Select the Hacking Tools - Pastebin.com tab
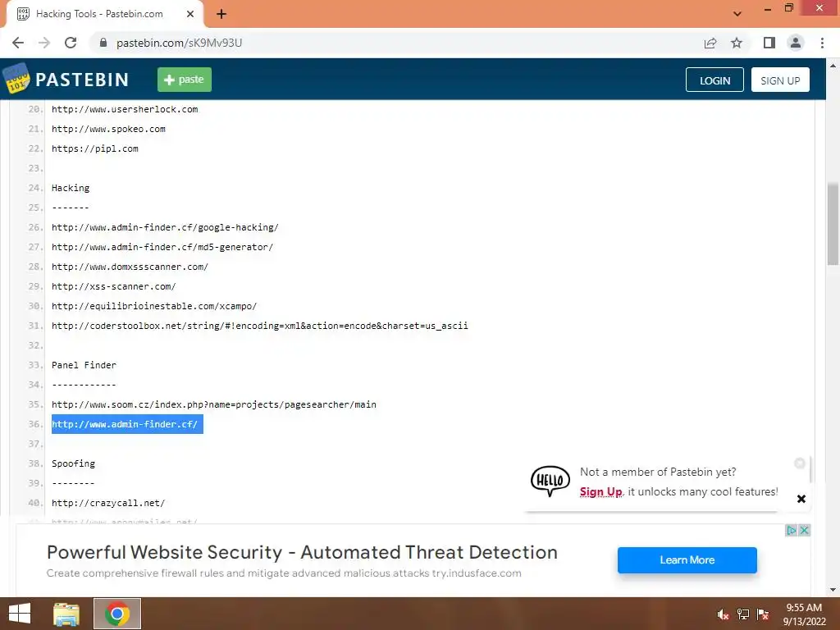Image resolution: width=840 pixels, height=630 pixels. coord(105,14)
